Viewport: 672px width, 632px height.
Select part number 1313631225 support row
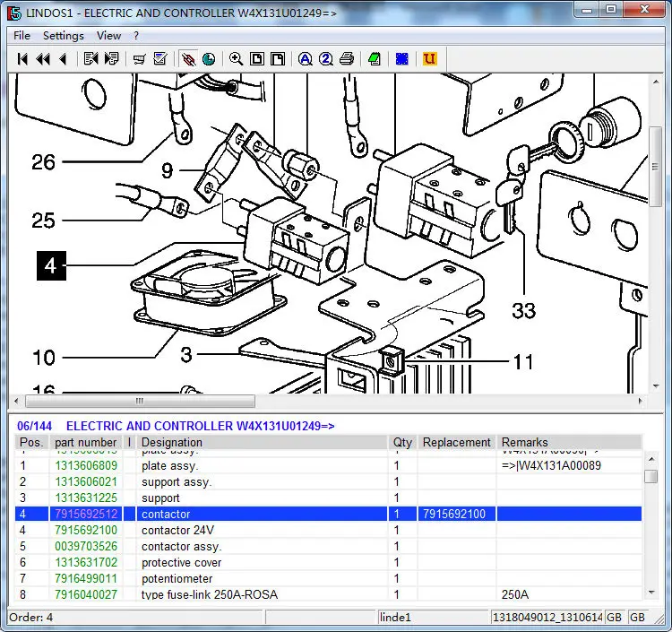point(328,498)
